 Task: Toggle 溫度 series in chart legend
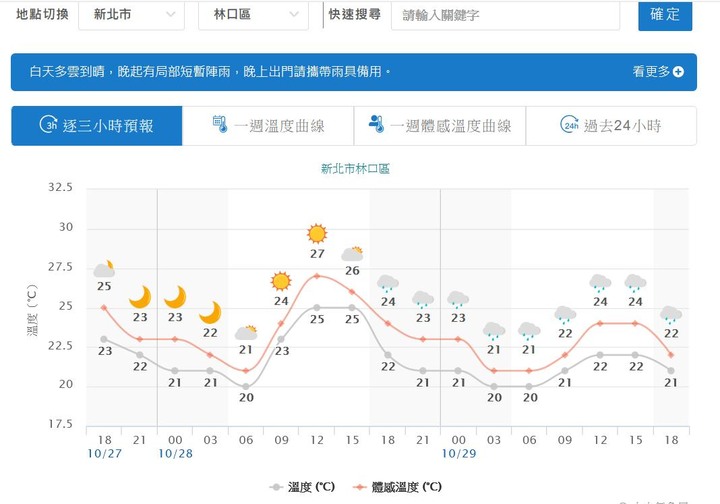(x=303, y=487)
